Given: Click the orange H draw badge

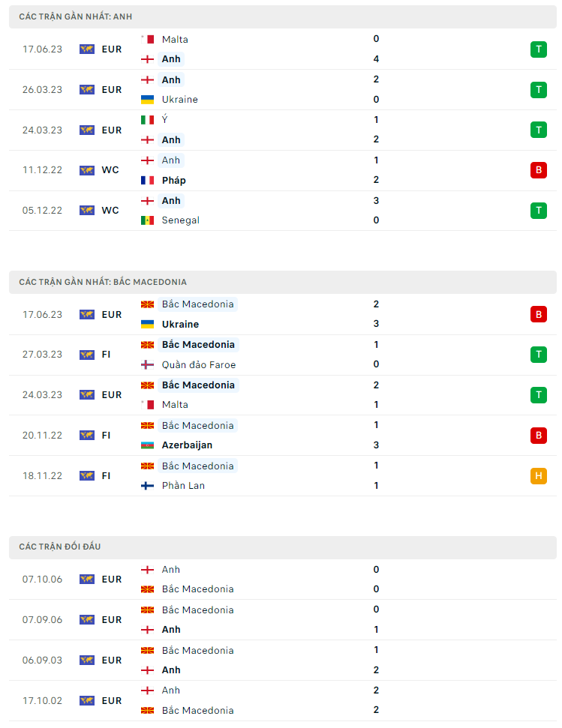Looking at the screenshot, I should [x=538, y=475].
